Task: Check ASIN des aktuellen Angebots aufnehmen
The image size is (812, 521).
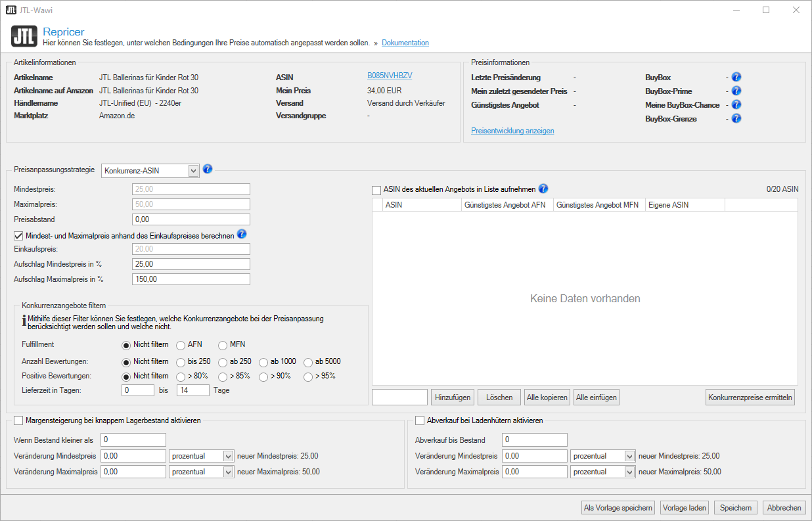Action: [x=376, y=190]
